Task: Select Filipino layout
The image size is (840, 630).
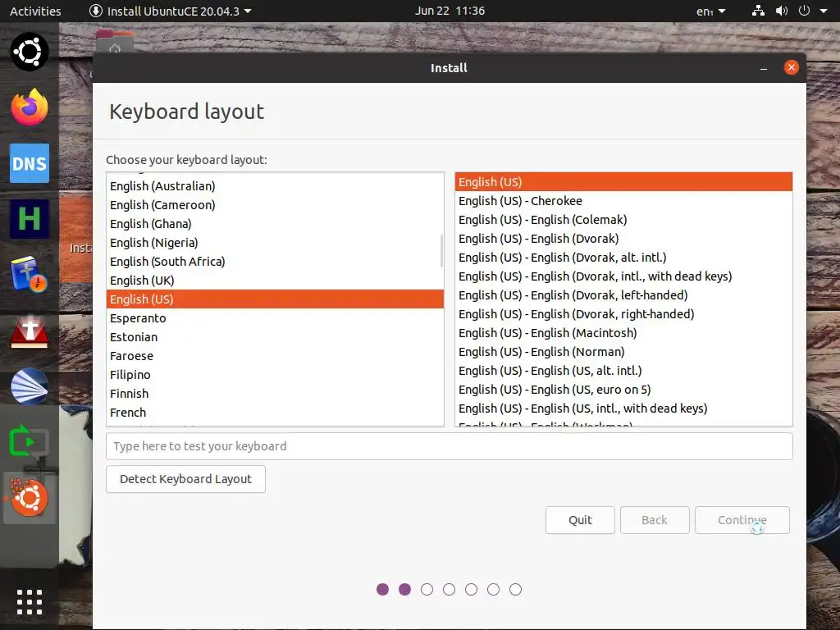Action: point(275,374)
